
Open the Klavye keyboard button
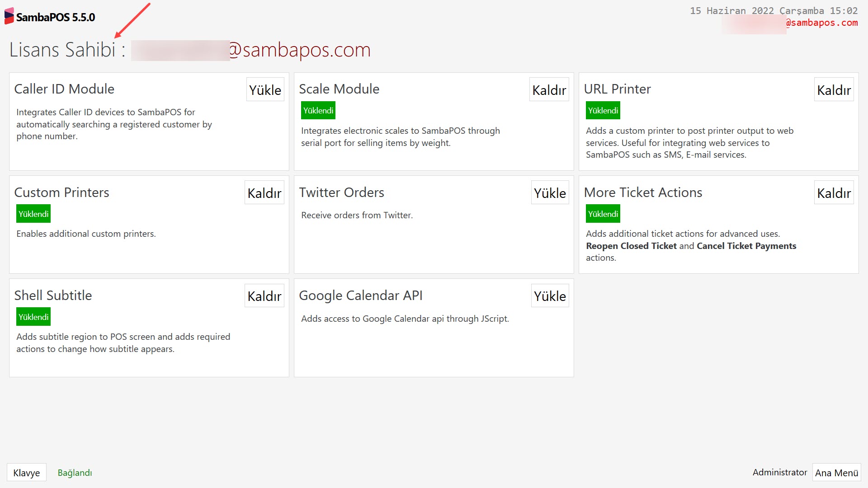26,472
